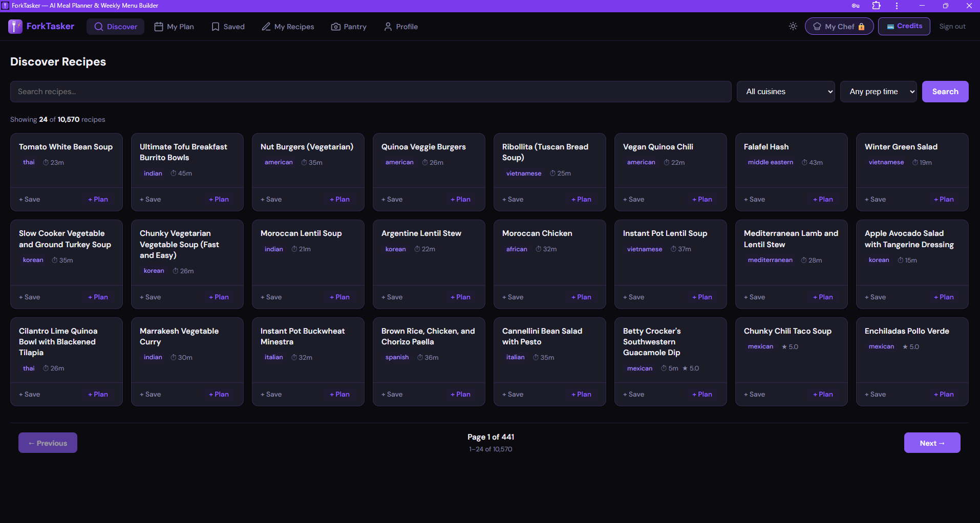980x523 pixels.
Task: Click the purple Search button
Action: 945,92
